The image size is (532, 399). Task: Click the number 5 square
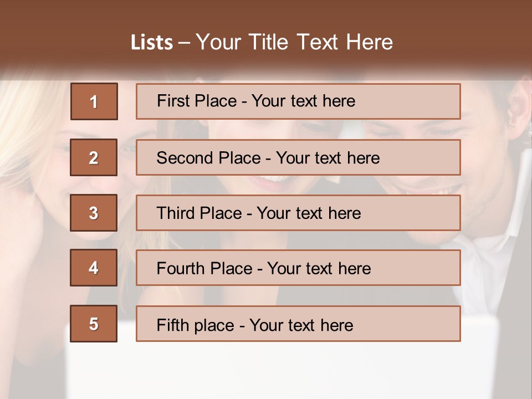[x=94, y=324]
